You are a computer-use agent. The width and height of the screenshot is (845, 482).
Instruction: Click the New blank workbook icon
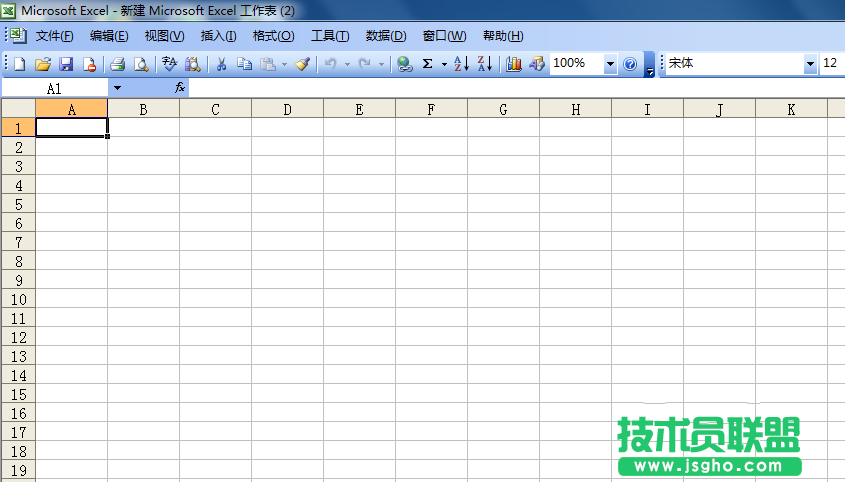point(19,64)
